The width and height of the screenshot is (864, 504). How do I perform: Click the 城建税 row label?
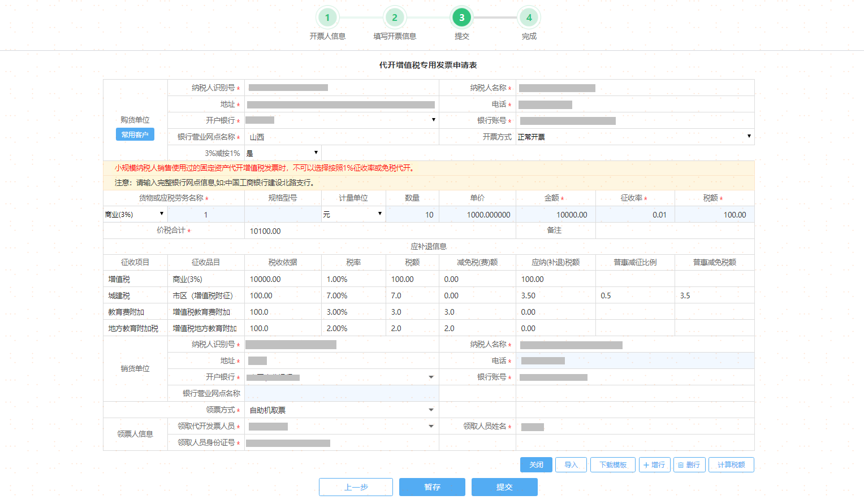pos(119,296)
